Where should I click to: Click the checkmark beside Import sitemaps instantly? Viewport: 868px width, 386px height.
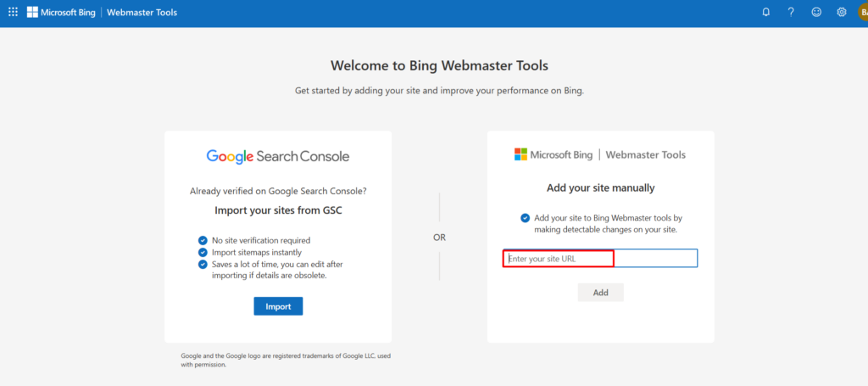[x=203, y=253]
